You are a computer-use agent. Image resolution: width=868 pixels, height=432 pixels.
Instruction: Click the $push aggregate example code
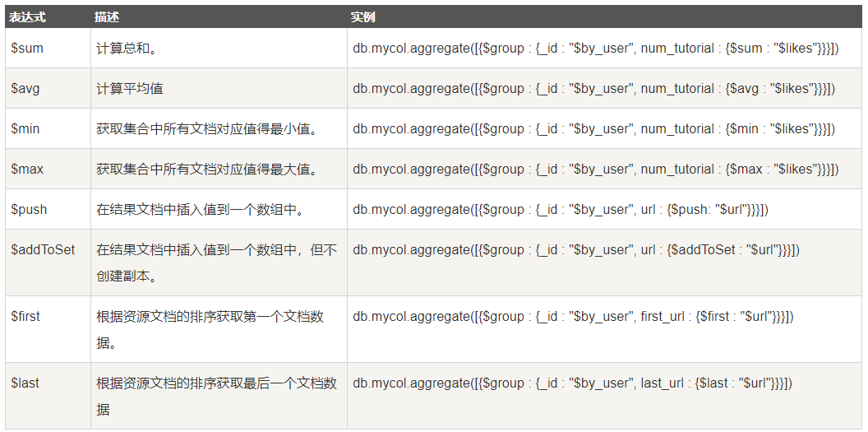[x=561, y=210]
